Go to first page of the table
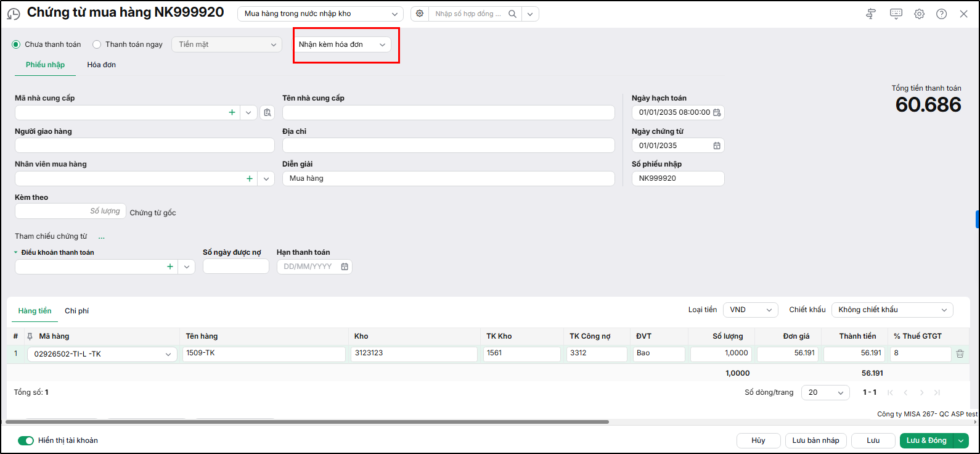Screen dimensions: 980x454 [890, 392]
